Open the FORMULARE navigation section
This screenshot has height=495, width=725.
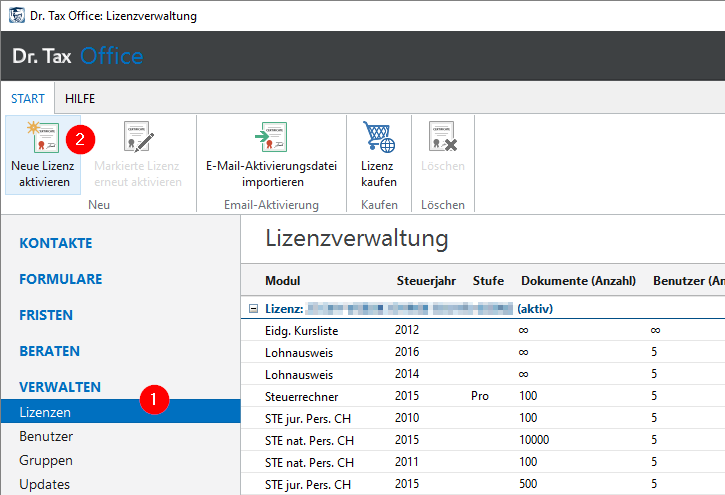[61, 279]
